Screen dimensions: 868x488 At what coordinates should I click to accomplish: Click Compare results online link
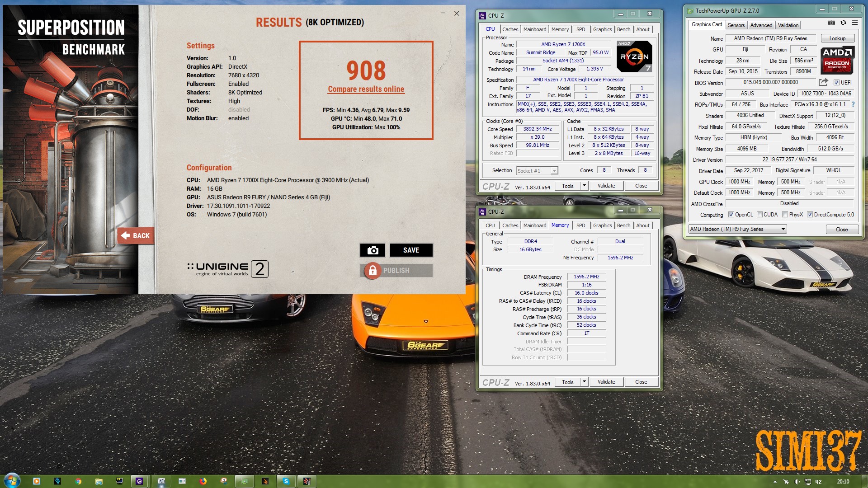point(366,89)
